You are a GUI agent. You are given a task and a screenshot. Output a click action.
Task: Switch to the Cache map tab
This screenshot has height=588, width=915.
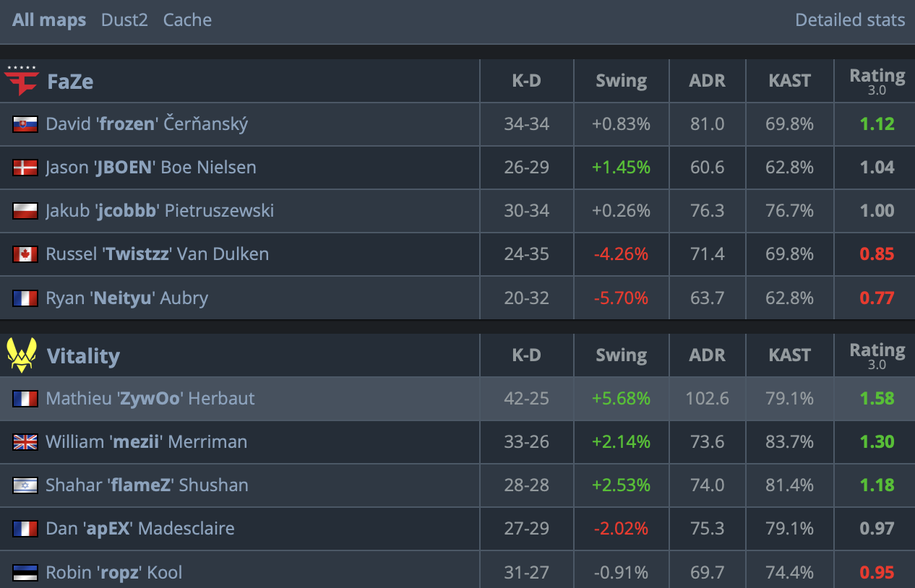point(187,20)
